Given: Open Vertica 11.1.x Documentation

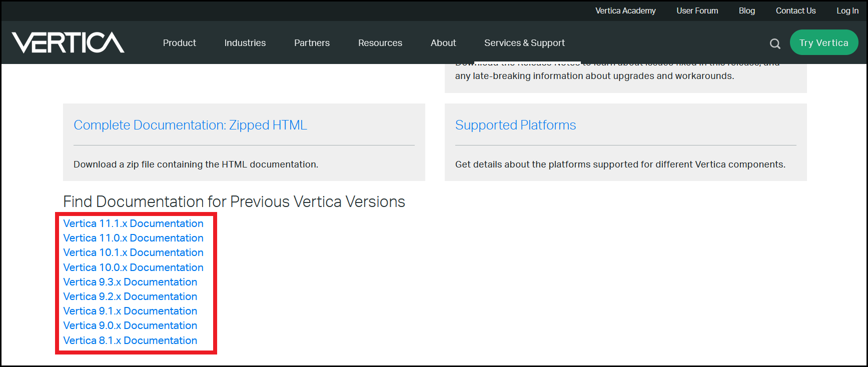Looking at the screenshot, I should [x=133, y=223].
